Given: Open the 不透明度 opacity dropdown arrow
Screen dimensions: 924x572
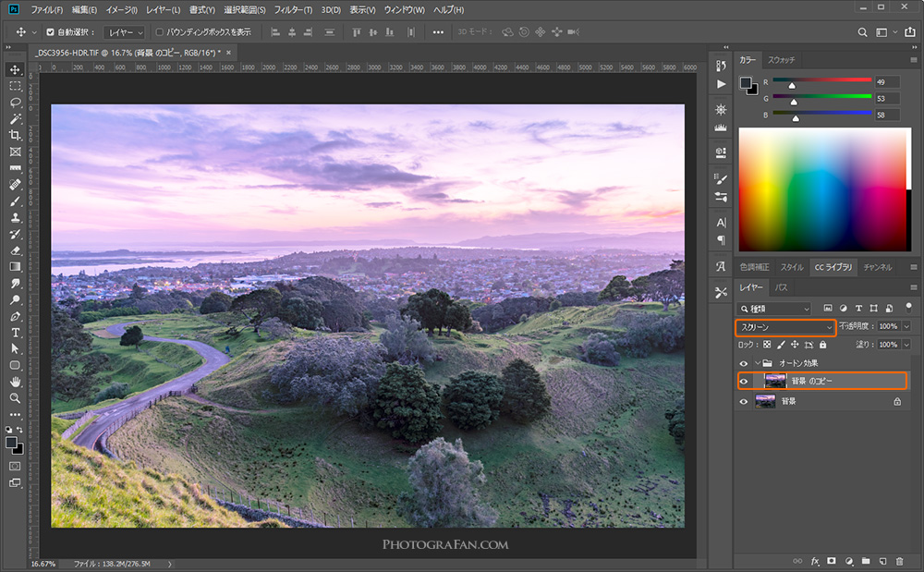Looking at the screenshot, I should 907,326.
